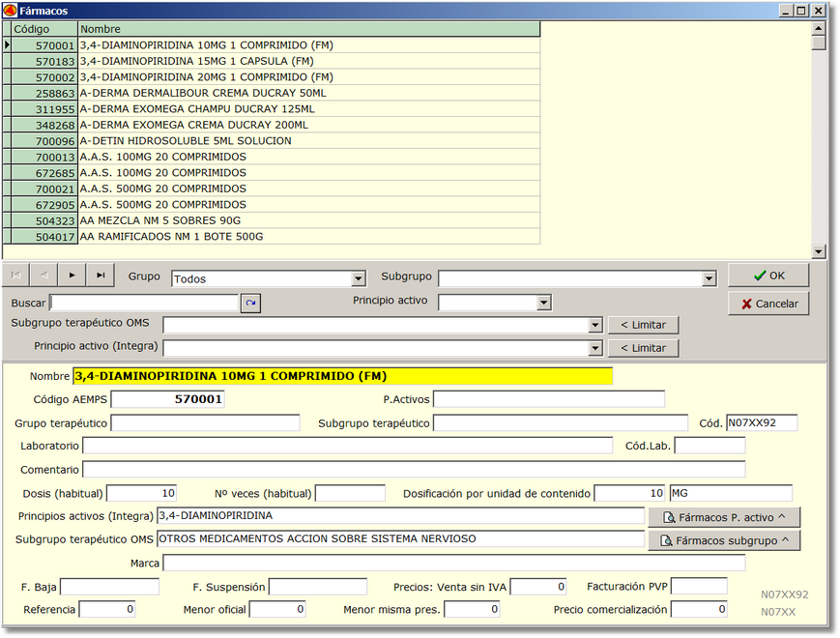Click the OK button
Viewport: 840px width, 638px height.
pos(768,275)
